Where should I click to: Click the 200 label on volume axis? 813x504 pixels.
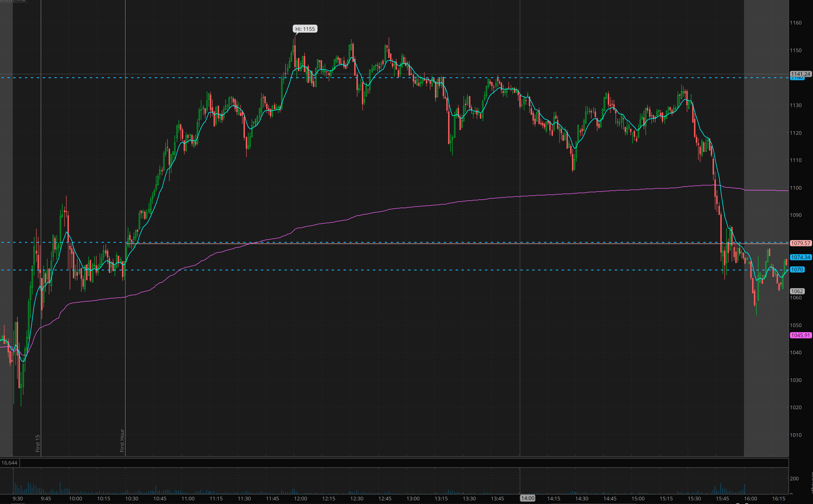[794, 478]
